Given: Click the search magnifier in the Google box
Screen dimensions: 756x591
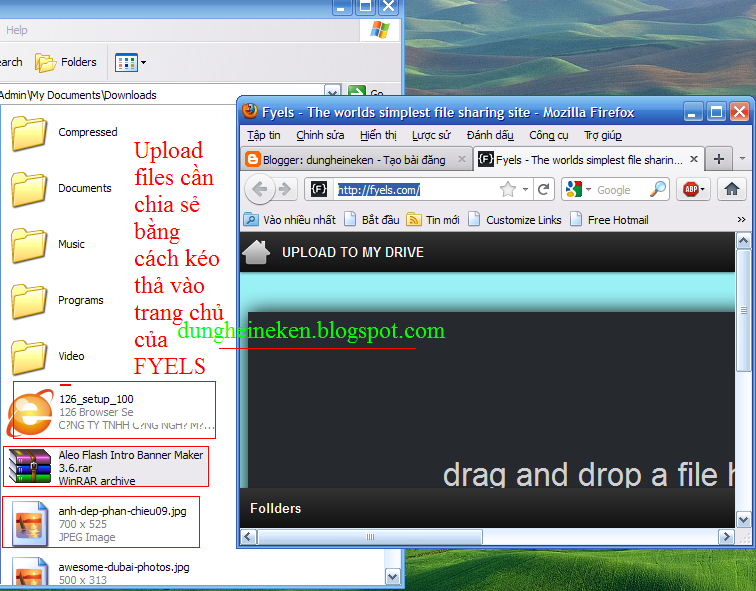Looking at the screenshot, I should pos(658,189).
